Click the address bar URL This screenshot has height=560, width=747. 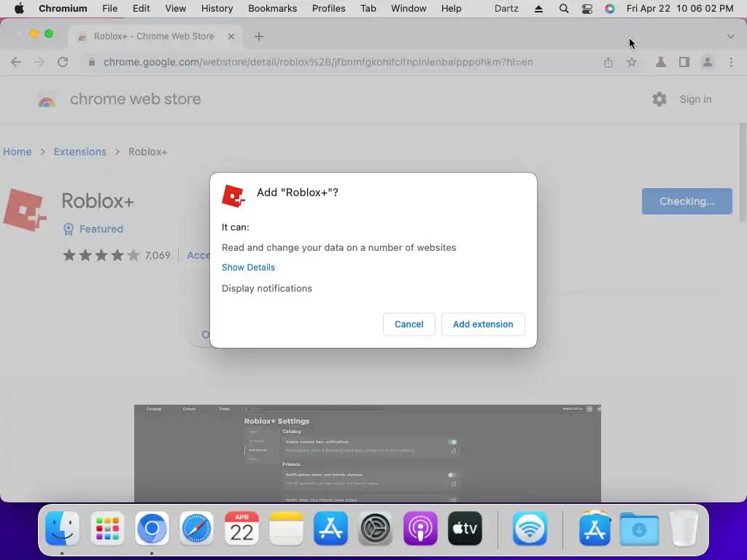pos(318,62)
